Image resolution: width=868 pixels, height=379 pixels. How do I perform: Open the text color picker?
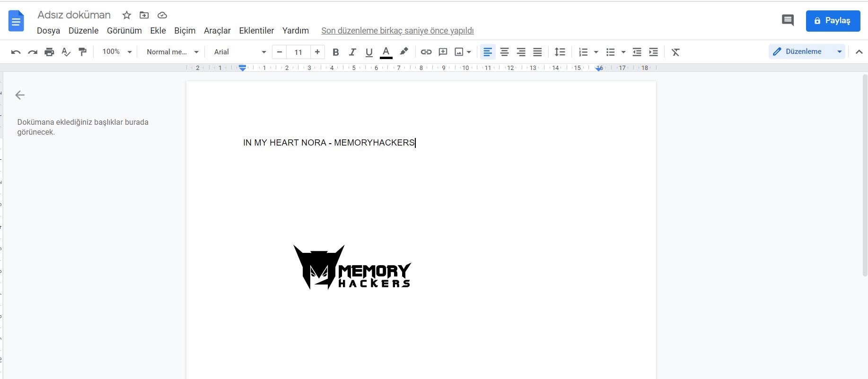(386, 52)
